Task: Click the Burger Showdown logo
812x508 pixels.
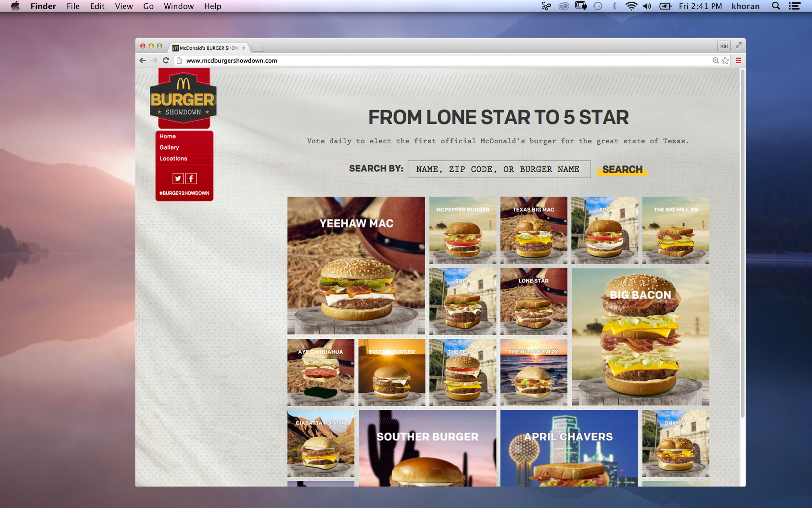Action: click(x=183, y=98)
